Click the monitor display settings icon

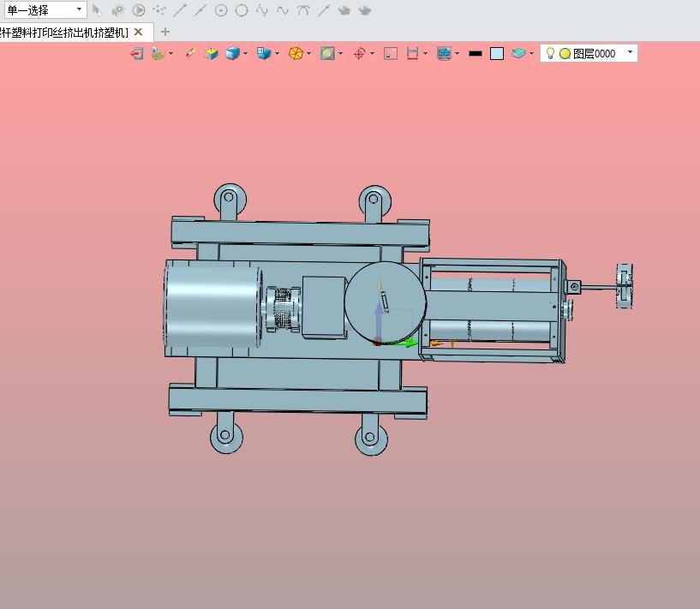[x=444, y=54]
